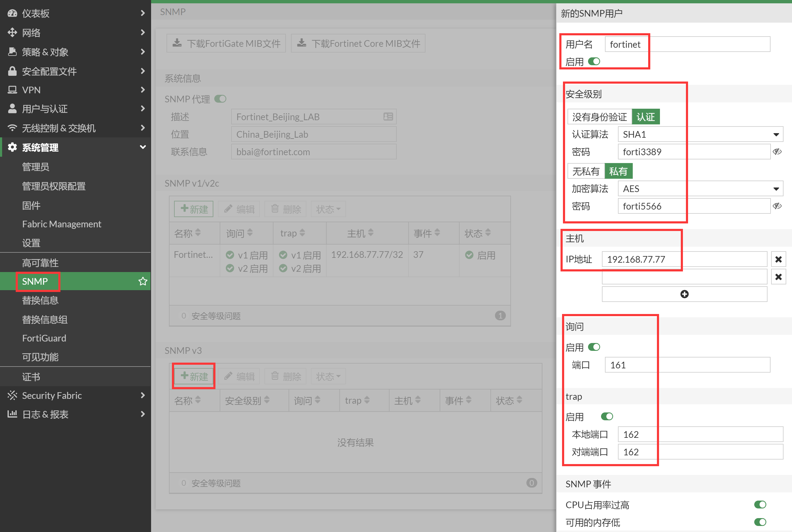Click the VPN laptop icon

pyautogui.click(x=12, y=90)
